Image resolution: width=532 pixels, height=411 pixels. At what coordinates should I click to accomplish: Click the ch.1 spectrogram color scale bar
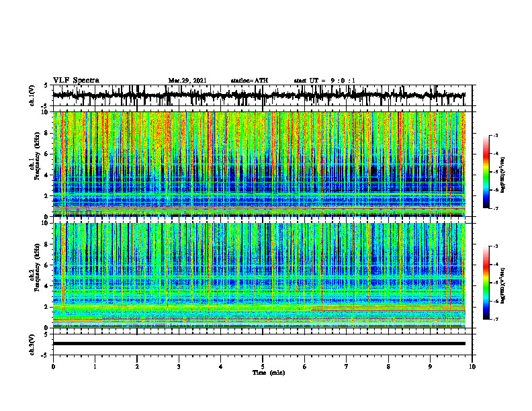[486, 171]
